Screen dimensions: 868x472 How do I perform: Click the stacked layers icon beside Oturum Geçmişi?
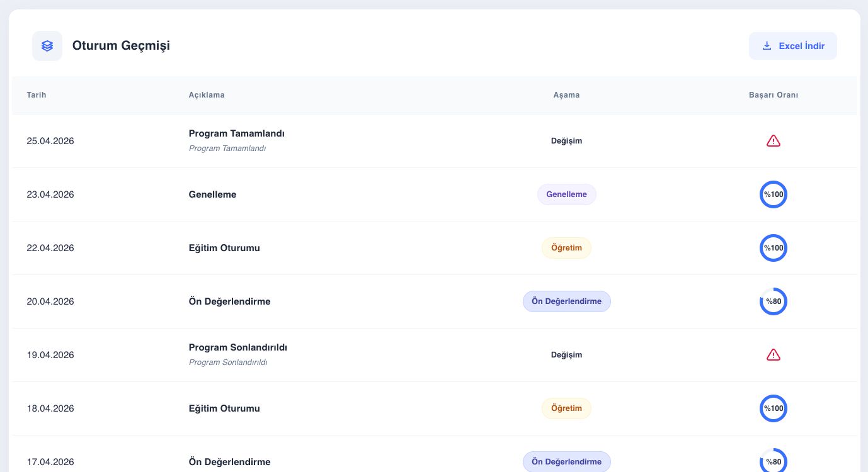click(x=47, y=46)
